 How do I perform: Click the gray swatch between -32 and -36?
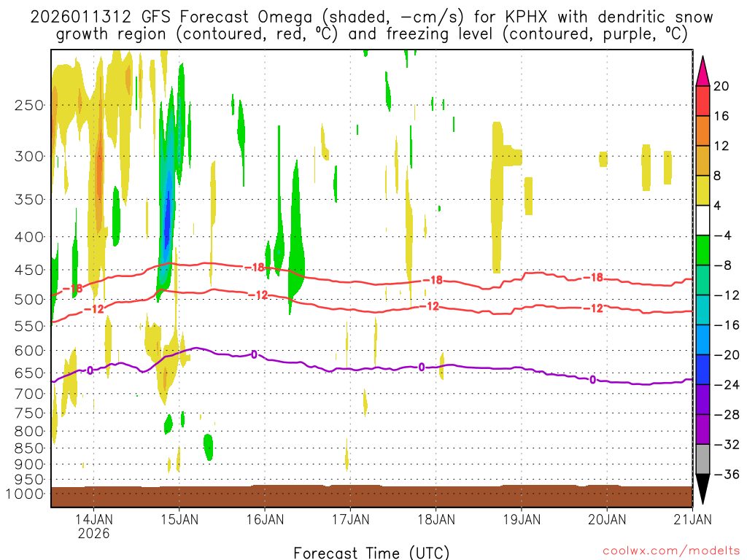703,459
